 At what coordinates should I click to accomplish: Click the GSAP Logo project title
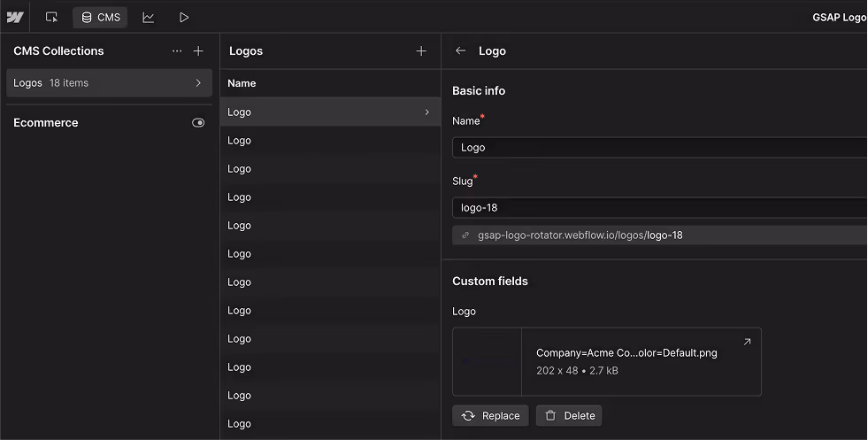[840, 17]
